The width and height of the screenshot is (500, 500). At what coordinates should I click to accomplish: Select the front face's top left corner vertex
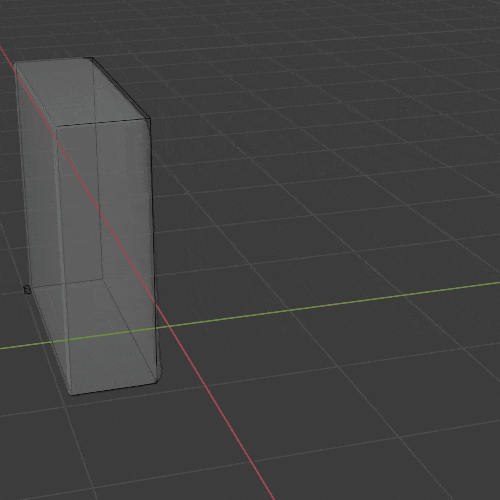coord(56,127)
